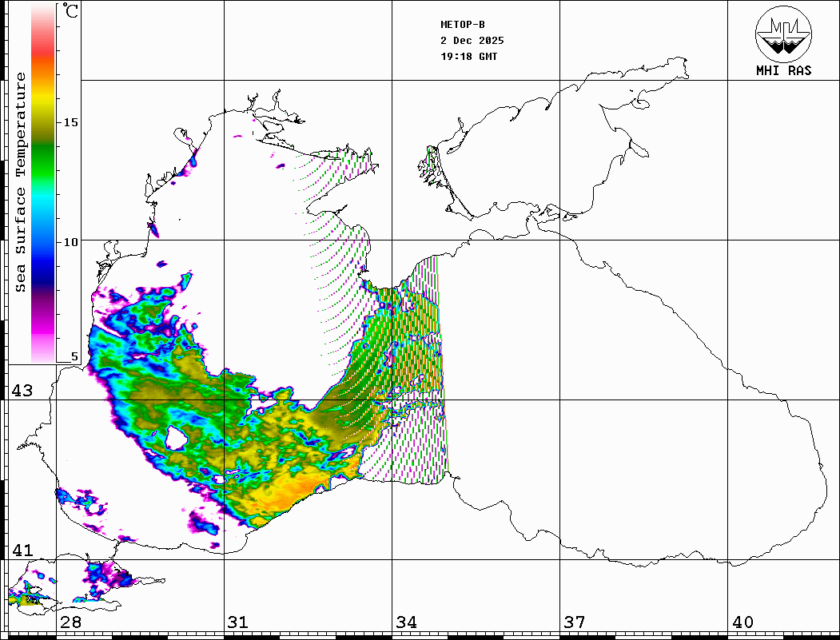Viewport: 840px width, 640px height.
Task: Click the 2 Dec 2025 date text
Action: pyautogui.click(x=472, y=41)
